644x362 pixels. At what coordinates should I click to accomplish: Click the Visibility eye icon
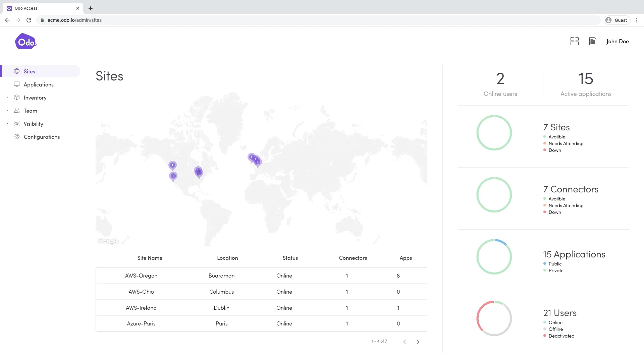(x=17, y=123)
